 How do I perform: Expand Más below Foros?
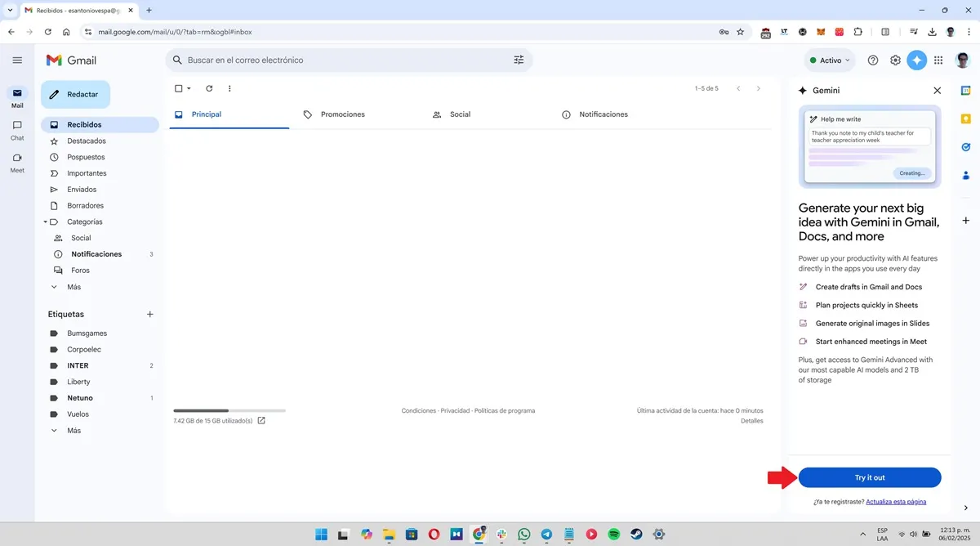pyautogui.click(x=74, y=287)
